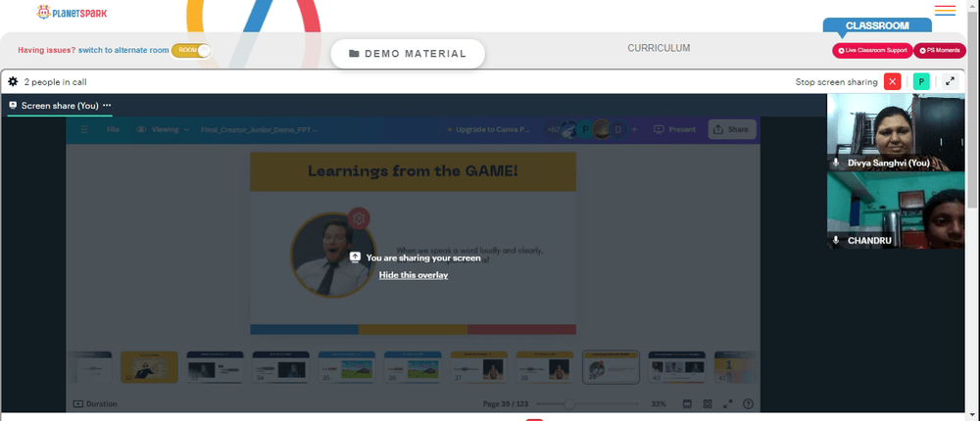This screenshot has height=421, width=980.
Task: Click the Canva add collaborator plus icon
Action: click(x=634, y=129)
